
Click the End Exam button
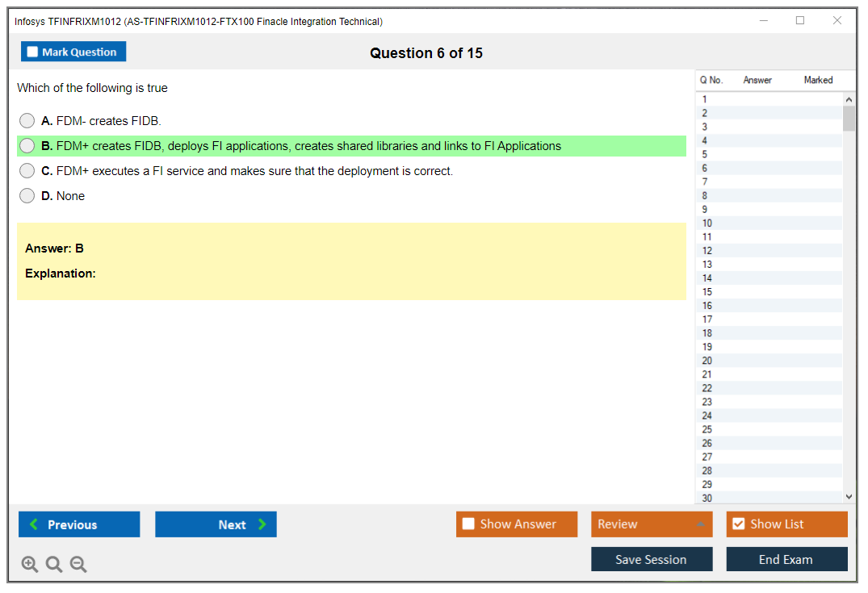click(786, 559)
